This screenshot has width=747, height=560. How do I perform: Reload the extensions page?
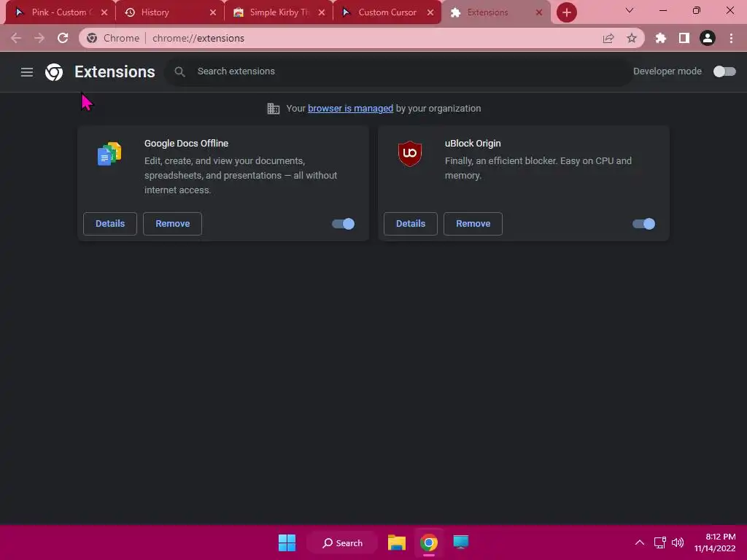click(x=63, y=38)
